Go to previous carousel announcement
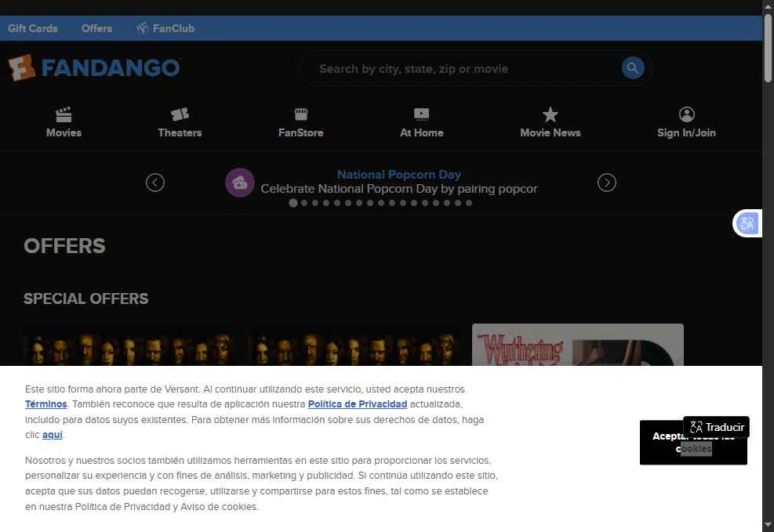774x532 pixels. [155, 183]
